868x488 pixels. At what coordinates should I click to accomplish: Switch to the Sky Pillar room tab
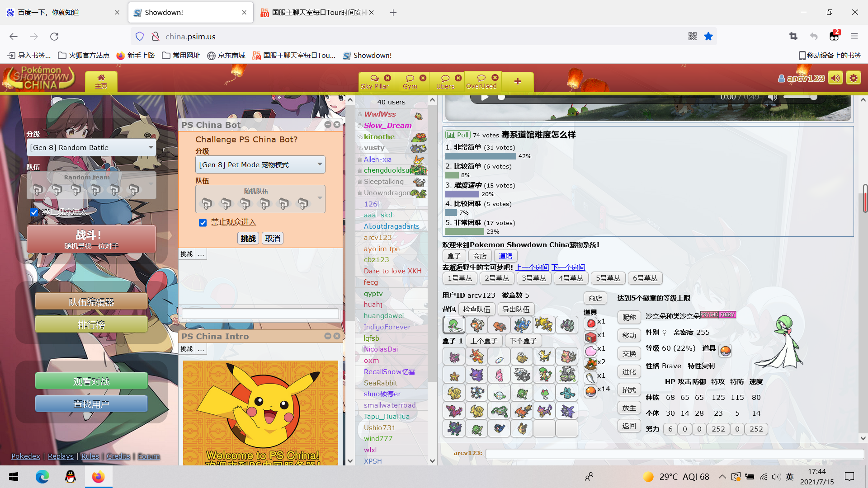point(375,82)
